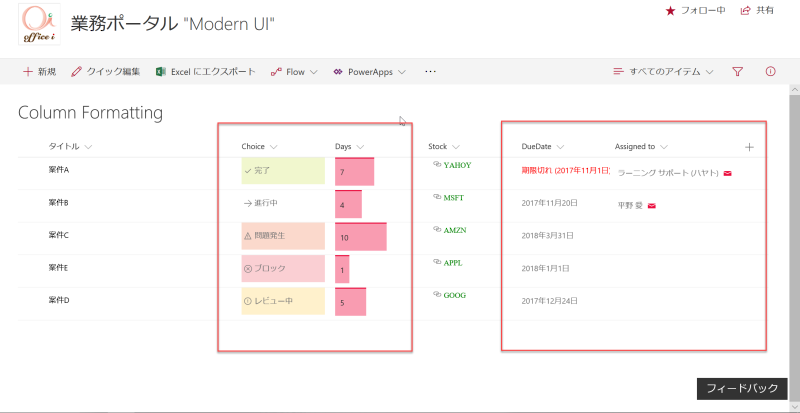The image size is (800, 413).
Task: Click the 問題発生 choice cell
Action: (x=283, y=236)
